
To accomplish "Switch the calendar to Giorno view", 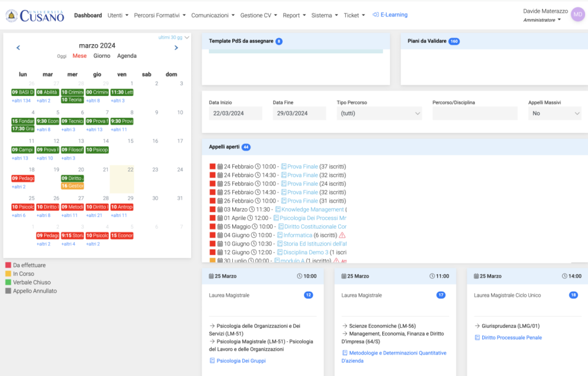I will click(102, 56).
